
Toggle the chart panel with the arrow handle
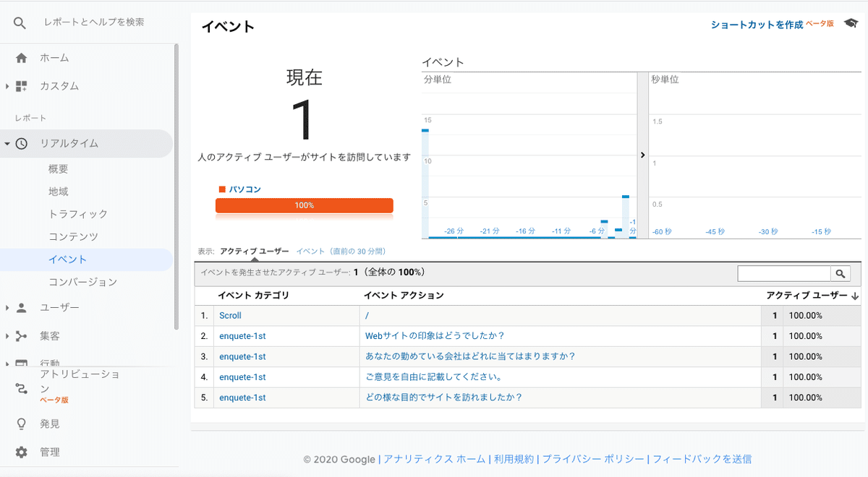click(642, 155)
